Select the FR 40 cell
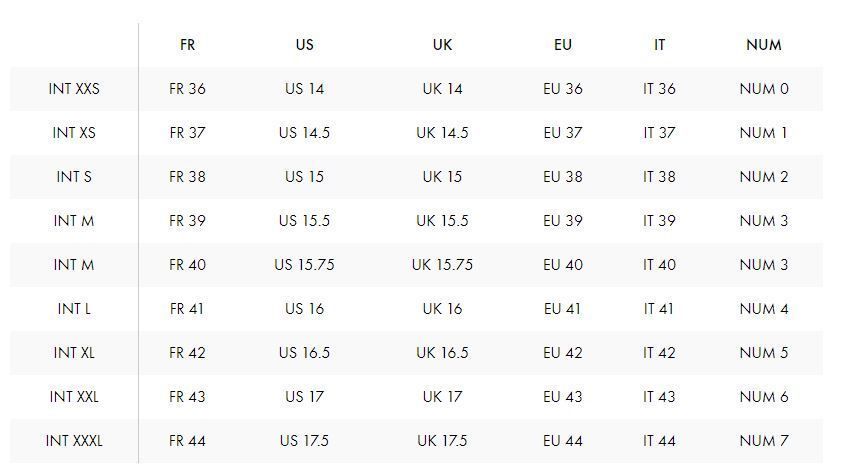 point(187,264)
